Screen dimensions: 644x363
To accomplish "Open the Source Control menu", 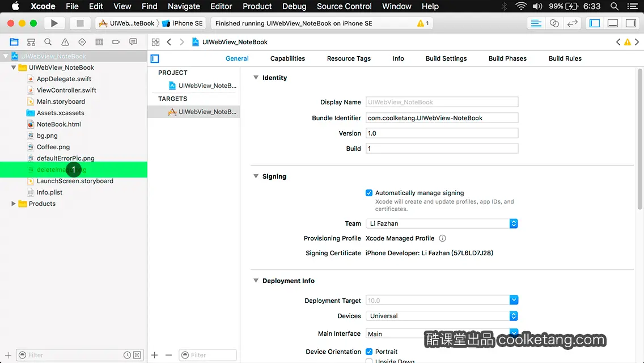I will point(344,6).
